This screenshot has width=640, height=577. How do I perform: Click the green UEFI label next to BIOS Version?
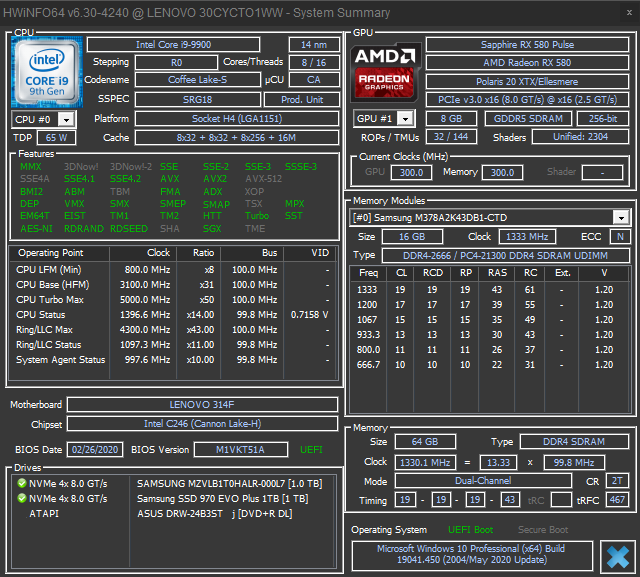coord(311,450)
